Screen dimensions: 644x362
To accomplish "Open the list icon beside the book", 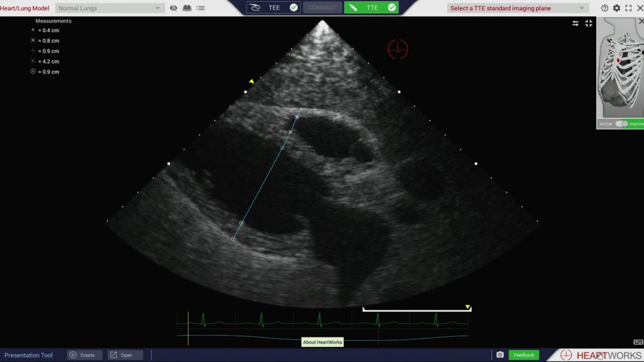I will [x=201, y=8].
